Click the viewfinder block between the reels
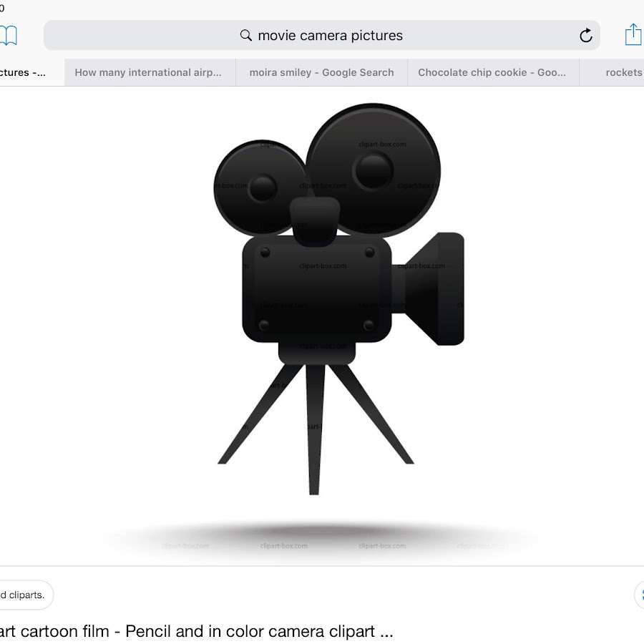 click(x=314, y=219)
